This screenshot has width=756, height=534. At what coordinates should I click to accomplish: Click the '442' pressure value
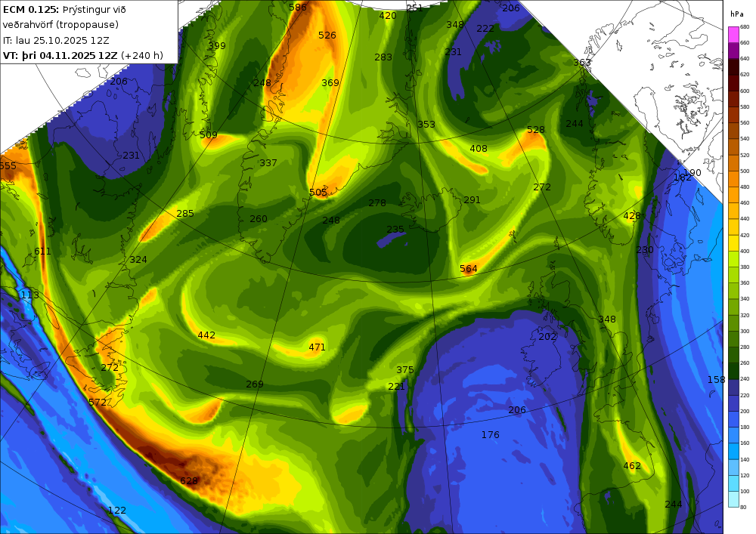206,335
